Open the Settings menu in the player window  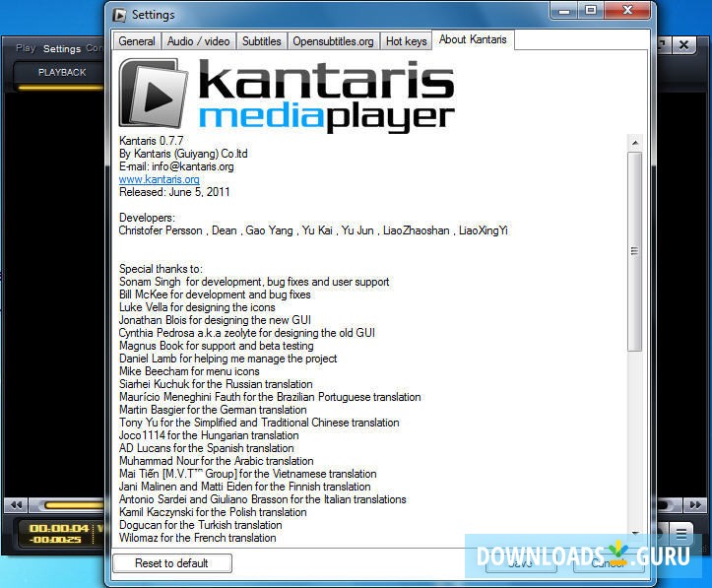[62, 48]
